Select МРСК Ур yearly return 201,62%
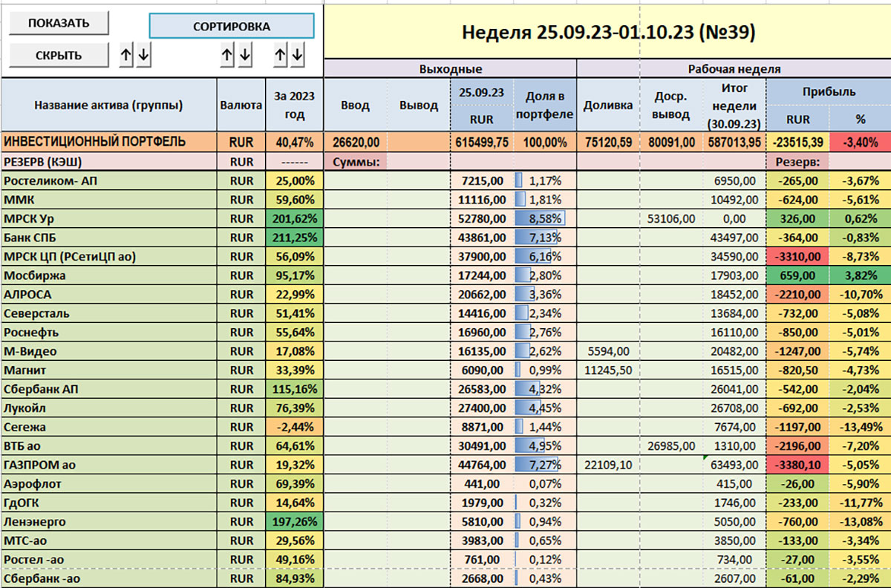The image size is (891, 588). pos(295,218)
